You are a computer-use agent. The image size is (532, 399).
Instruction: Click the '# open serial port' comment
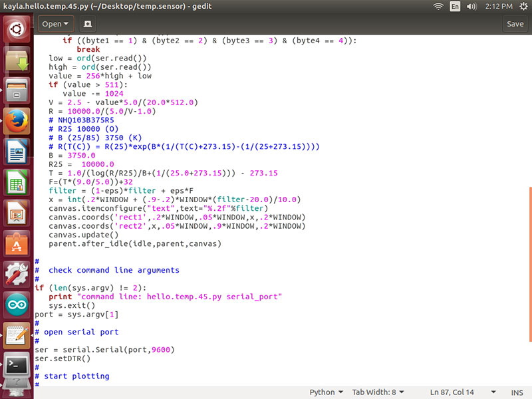click(x=76, y=332)
